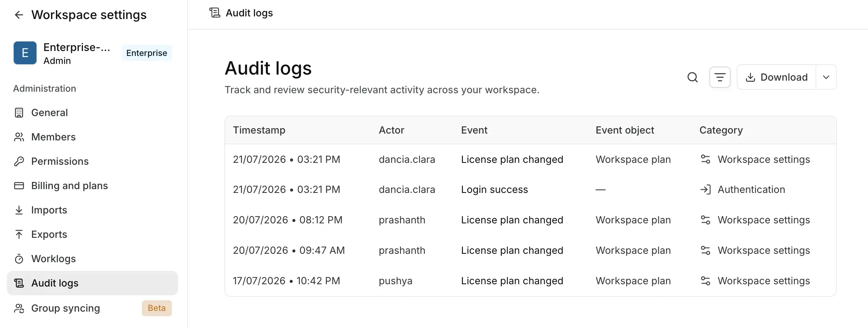Viewport: 868px width, 328px height.
Task: Select Audit logs in sidebar
Action: tap(92, 283)
